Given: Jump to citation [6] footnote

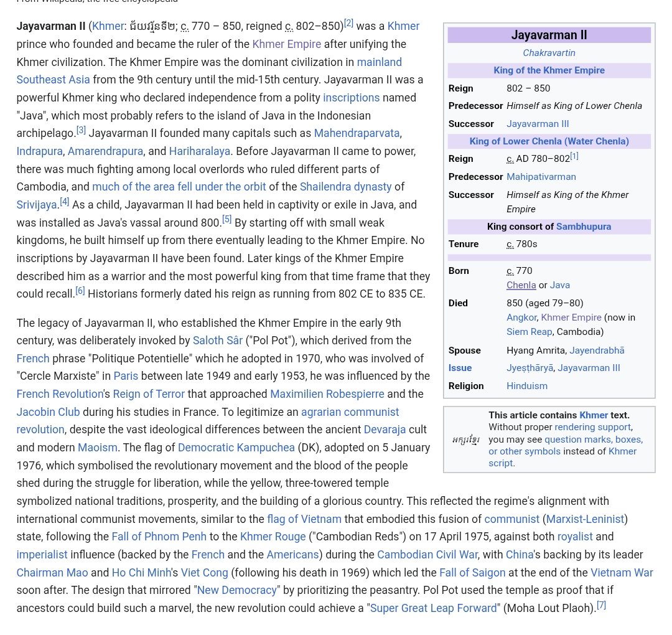Looking at the screenshot, I should (80, 291).
